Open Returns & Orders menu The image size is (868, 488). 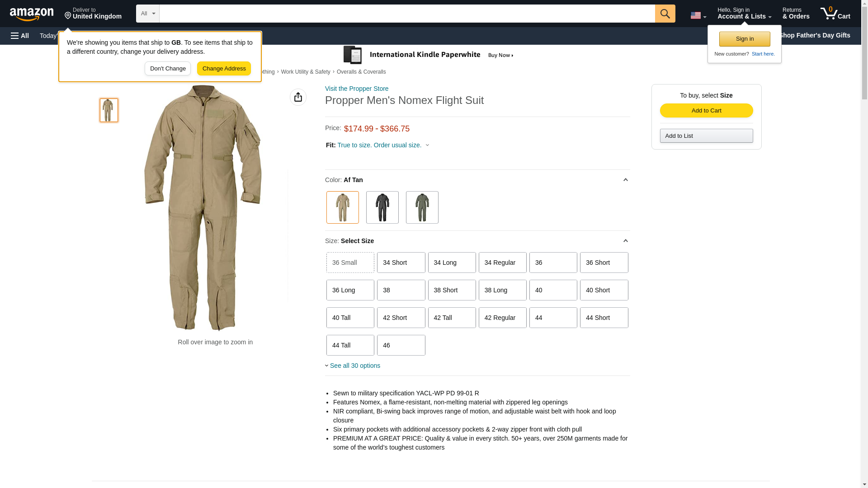796,14
